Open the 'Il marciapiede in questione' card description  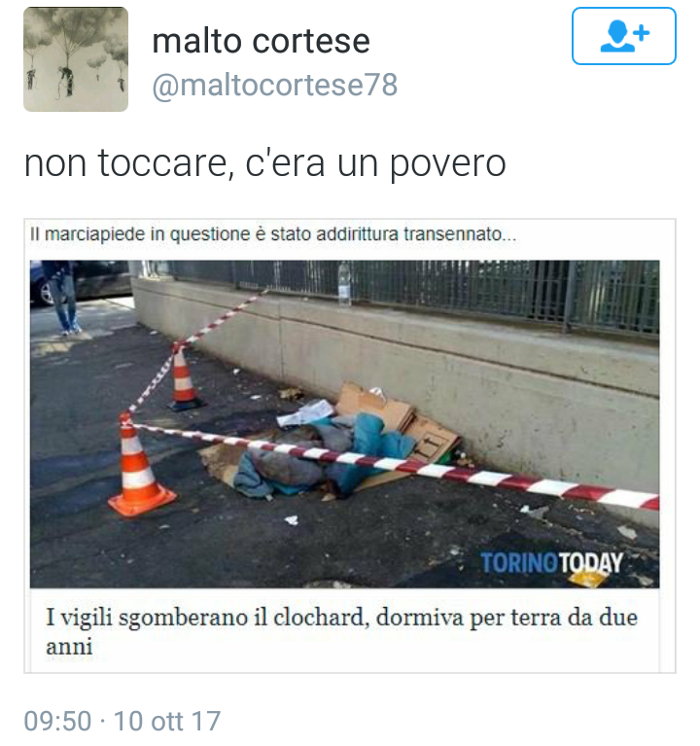[273, 234]
